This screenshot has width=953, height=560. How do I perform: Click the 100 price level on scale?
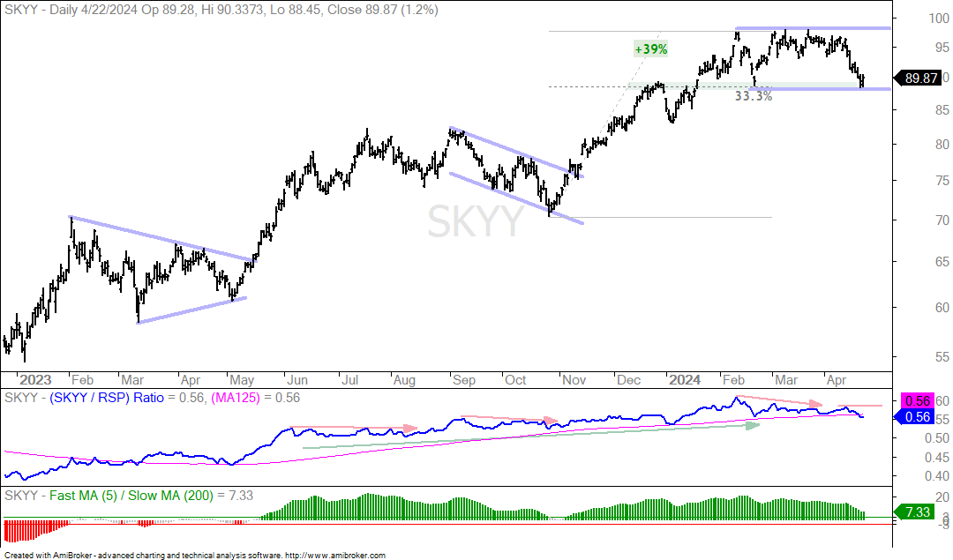click(938, 19)
